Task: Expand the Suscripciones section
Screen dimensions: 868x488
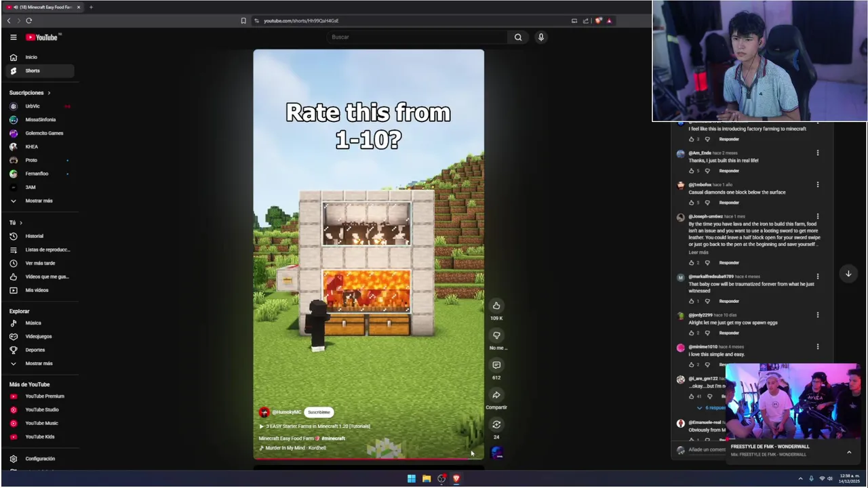Action: pos(30,93)
